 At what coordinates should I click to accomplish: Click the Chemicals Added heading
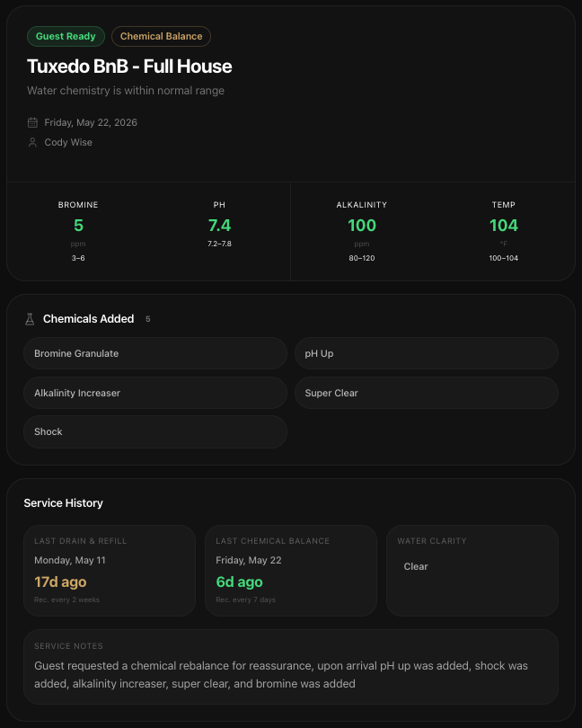pos(89,319)
